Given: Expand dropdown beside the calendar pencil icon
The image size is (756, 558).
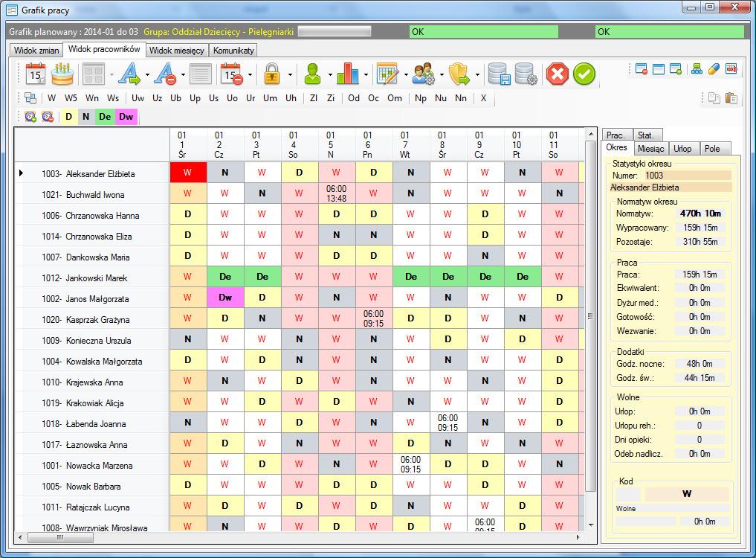Looking at the screenshot, I should coord(406,75).
